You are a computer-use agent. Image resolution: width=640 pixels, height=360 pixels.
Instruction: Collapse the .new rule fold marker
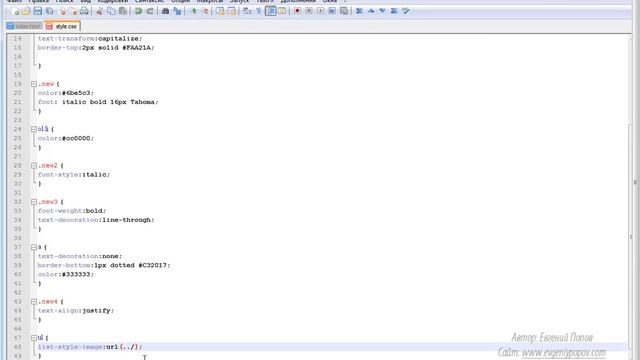coord(34,84)
